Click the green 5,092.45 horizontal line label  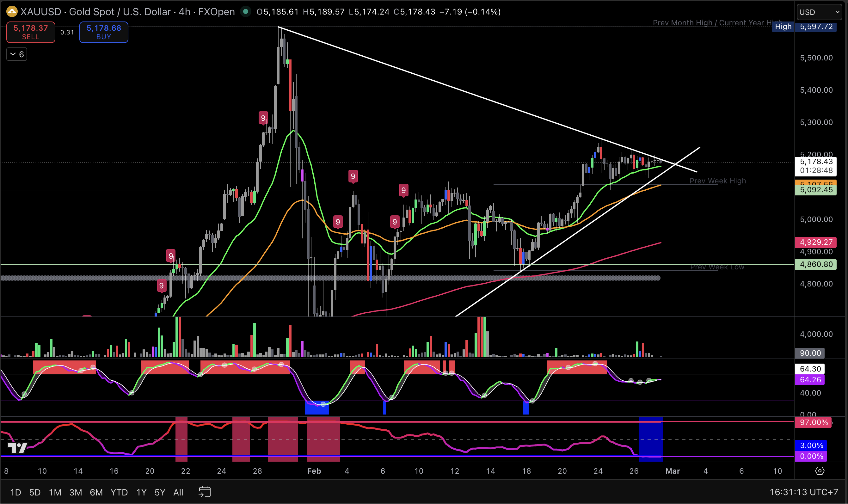816,190
